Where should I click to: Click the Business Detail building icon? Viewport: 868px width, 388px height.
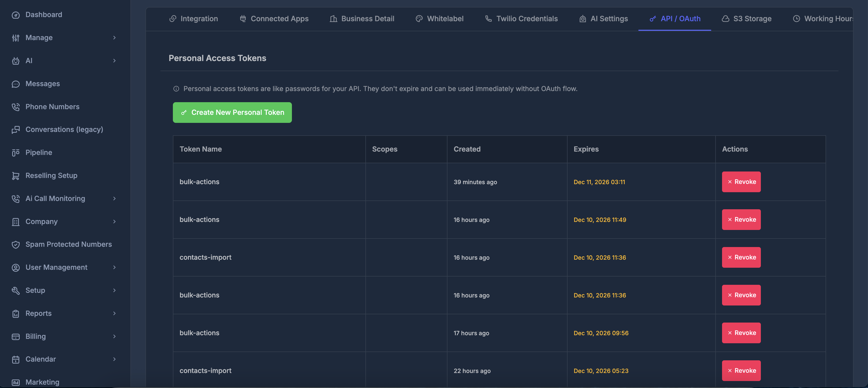(x=334, y=19)
